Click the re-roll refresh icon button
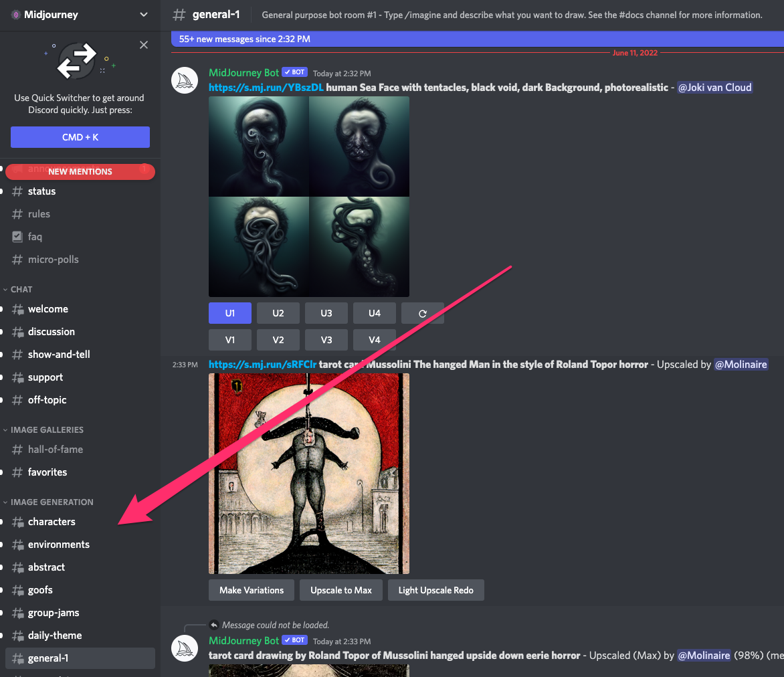 (423, 313)
